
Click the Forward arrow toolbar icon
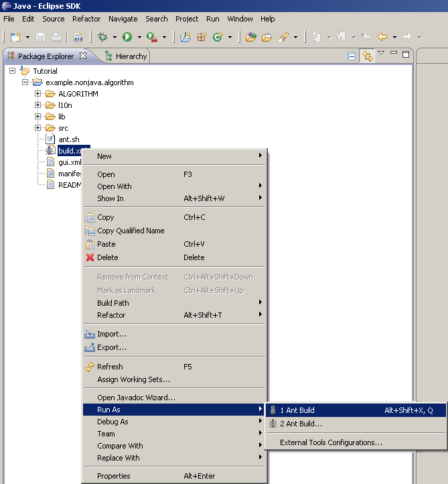tap(407, 37)
